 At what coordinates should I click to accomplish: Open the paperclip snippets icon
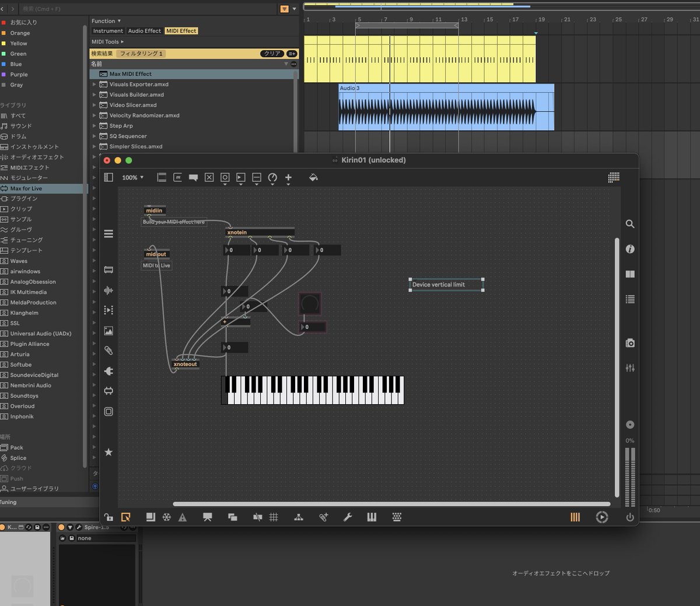pyautogui.click(x=108, y=351)
